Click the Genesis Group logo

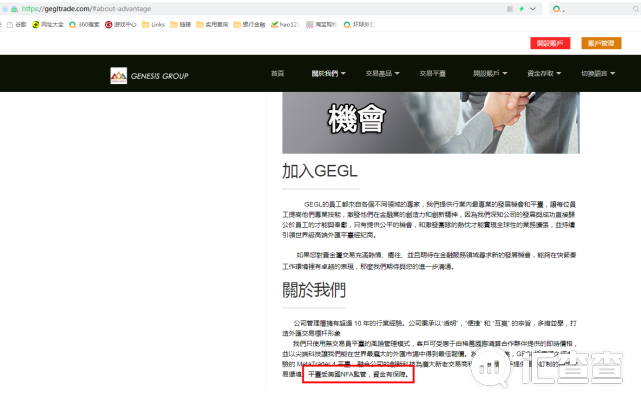(x=150, y=76)
